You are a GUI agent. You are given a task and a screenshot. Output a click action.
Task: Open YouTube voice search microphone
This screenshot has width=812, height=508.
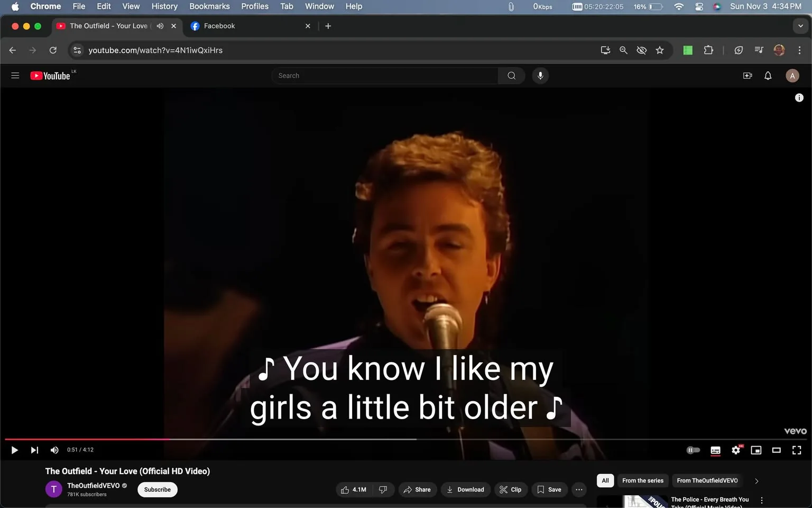pos(540,75)
